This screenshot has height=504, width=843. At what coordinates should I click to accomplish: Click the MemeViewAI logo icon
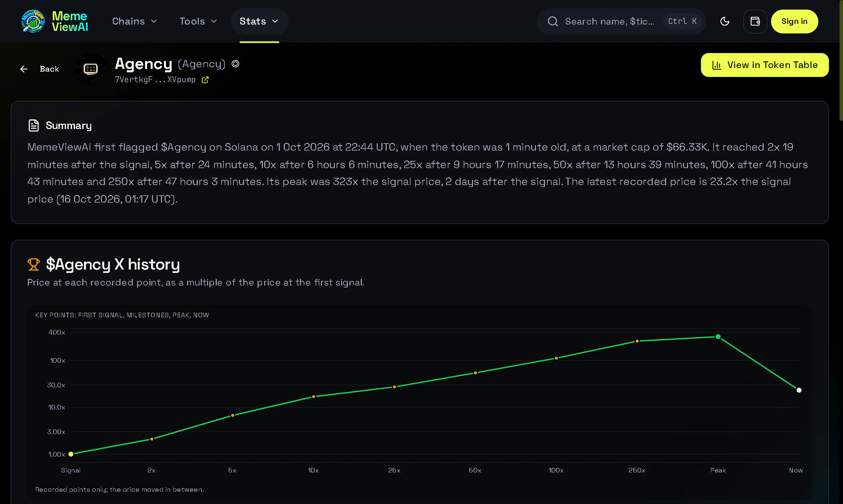click(x=33, y=21)
